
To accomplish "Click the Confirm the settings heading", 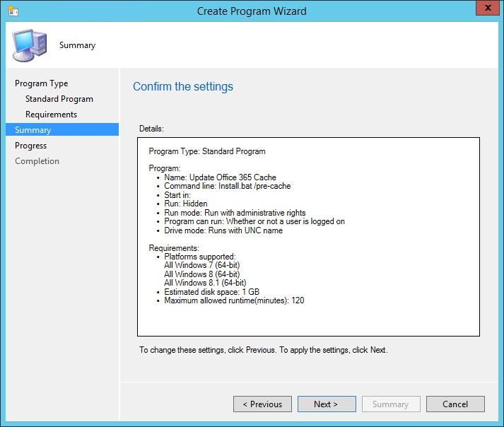I will pos(183,87).
